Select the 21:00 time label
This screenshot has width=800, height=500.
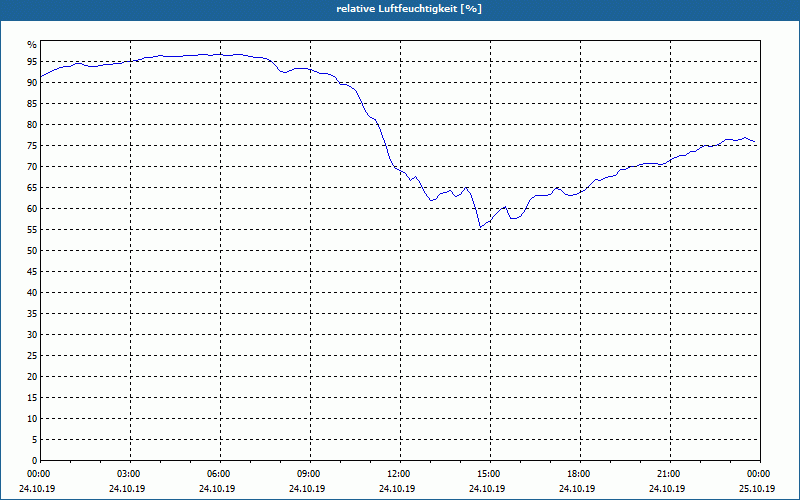pyautogui.click(x=670, y=474)
